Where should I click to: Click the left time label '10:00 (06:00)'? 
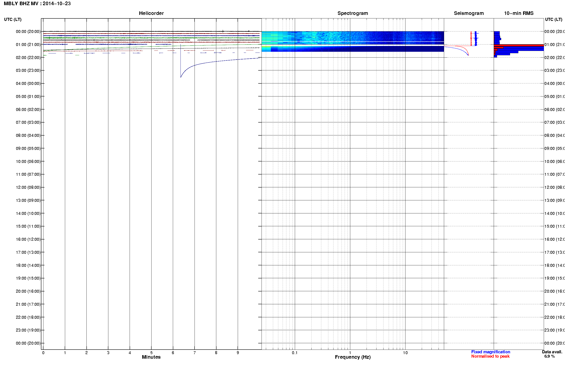click(28, 162)
